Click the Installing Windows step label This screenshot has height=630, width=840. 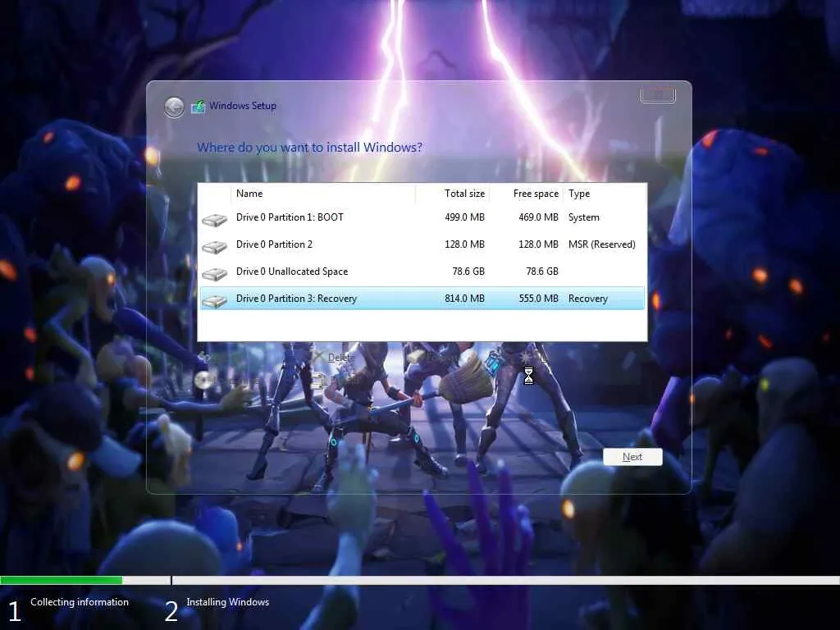(x=228, y=602)
